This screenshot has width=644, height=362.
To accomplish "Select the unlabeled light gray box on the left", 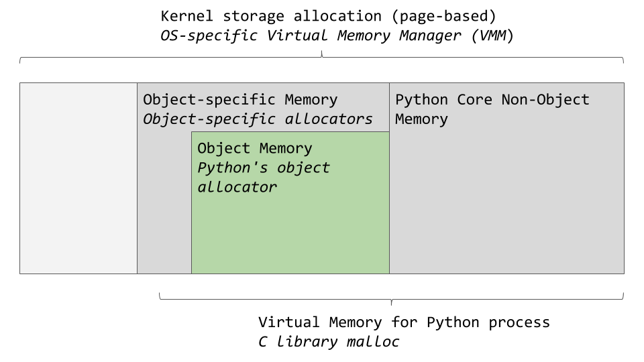I will [x=78, y=178].
